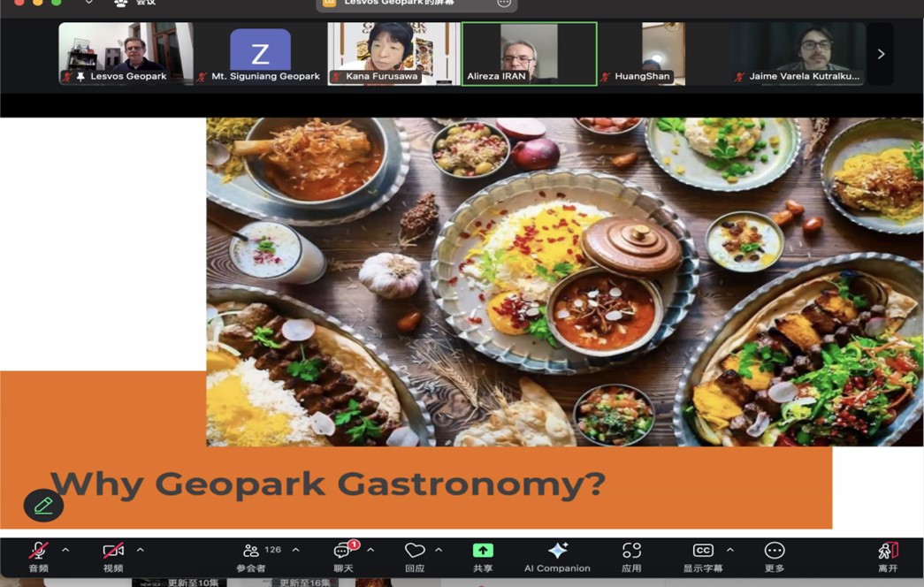Click the green share screen icon
The height and width of the screenshot is (587, 924).
click(x=483, y=551)
